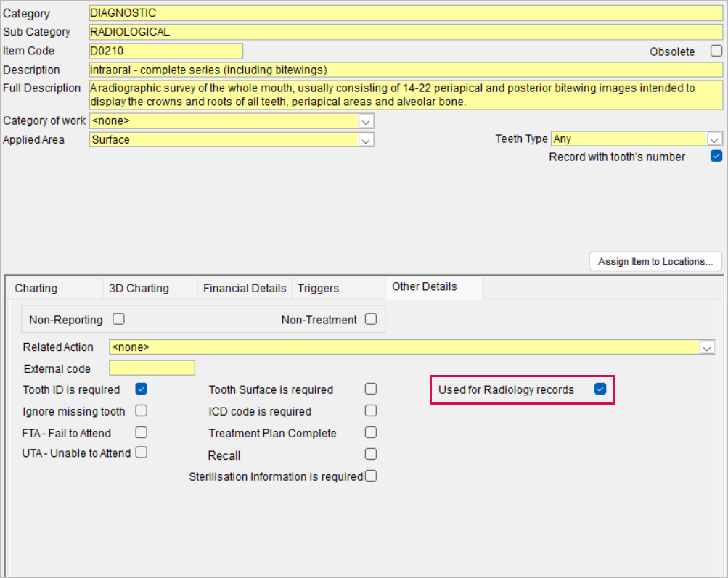Expand the Applied Area dropdown arrow

coord(366,140)
